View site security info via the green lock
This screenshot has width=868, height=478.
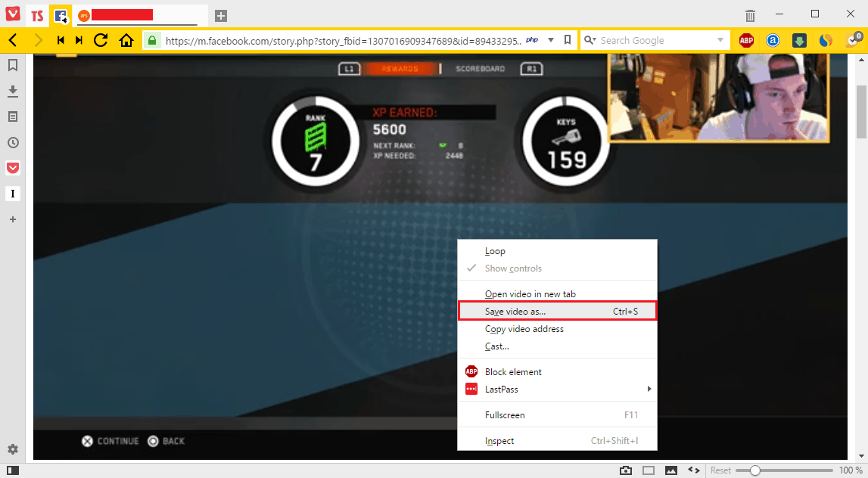coord(152,40)
